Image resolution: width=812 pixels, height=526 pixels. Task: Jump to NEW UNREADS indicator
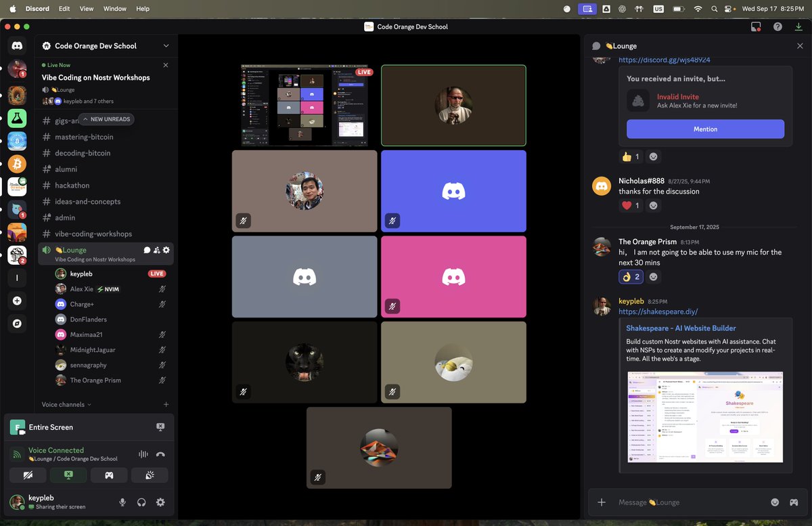coord(106,119)
